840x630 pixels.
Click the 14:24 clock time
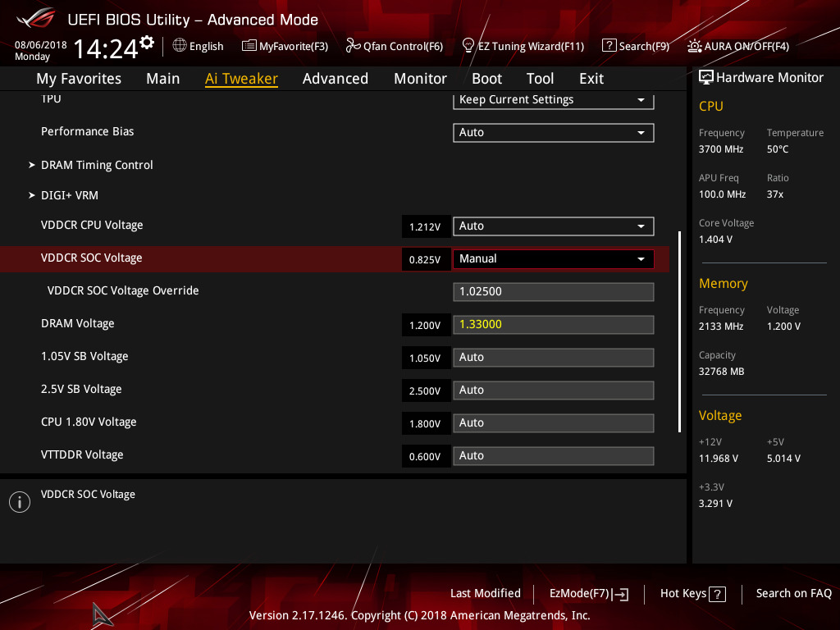(106, 48)
